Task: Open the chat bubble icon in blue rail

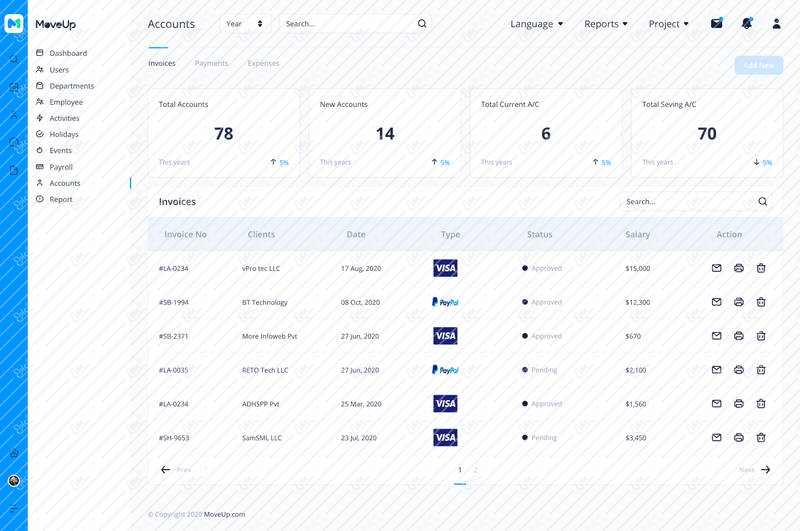Action: coord(14,142)
